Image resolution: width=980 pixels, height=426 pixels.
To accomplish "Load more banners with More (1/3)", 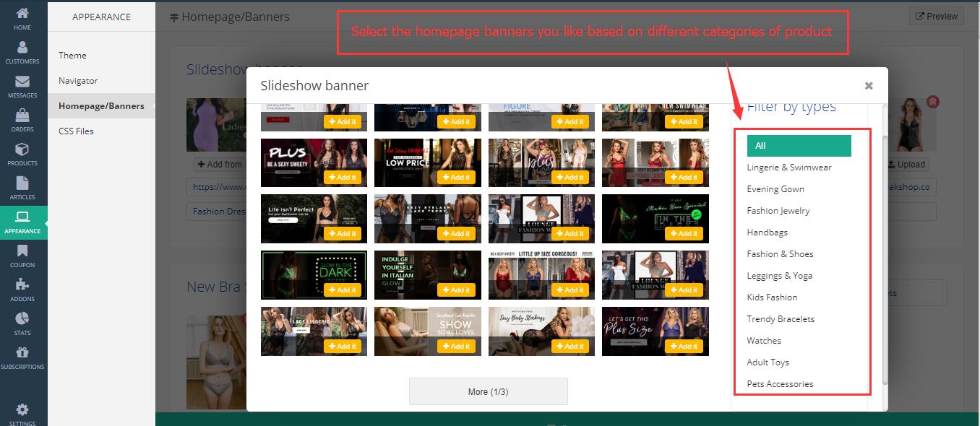I will 488,391.
